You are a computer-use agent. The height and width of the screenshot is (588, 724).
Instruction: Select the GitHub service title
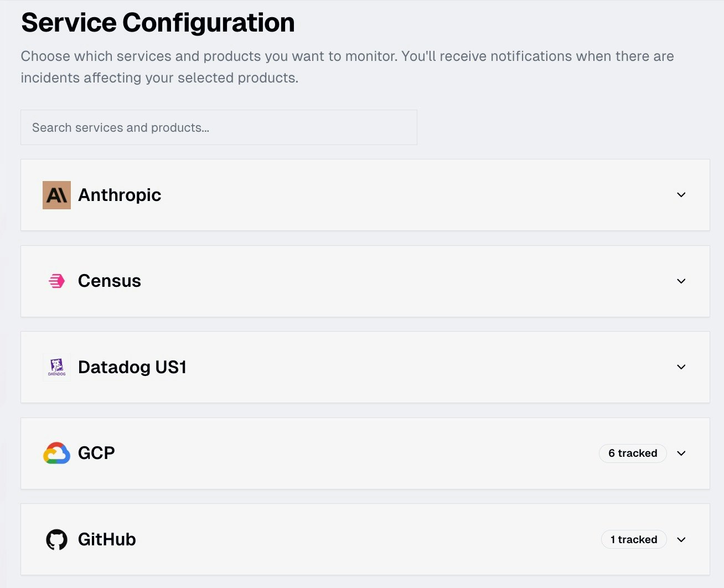[x=107, y=539]
